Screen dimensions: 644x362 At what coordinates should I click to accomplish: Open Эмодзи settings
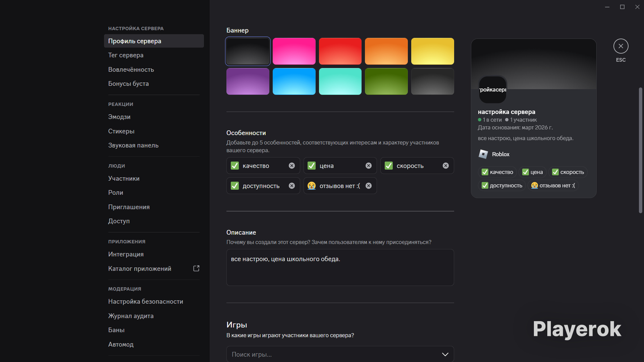(154, 117)
